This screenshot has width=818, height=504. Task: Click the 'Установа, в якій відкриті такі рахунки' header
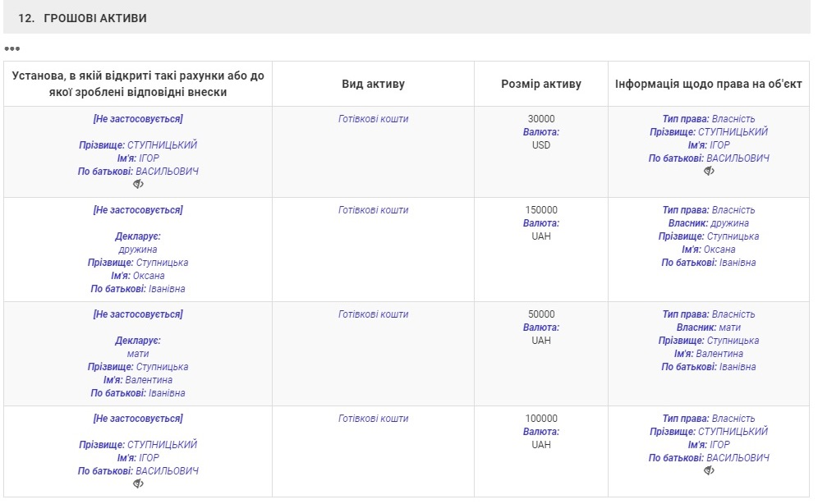[138, 84]
